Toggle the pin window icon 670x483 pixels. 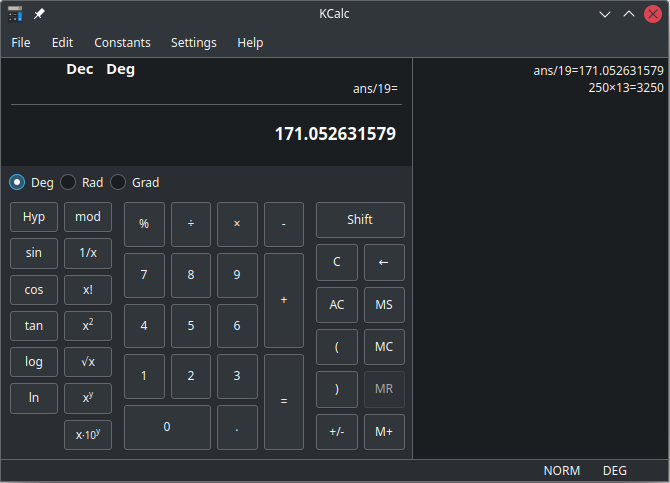39,14
